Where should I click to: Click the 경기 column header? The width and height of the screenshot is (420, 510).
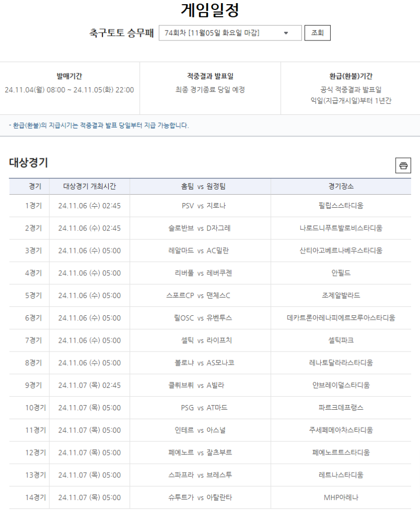pos(35,186)
